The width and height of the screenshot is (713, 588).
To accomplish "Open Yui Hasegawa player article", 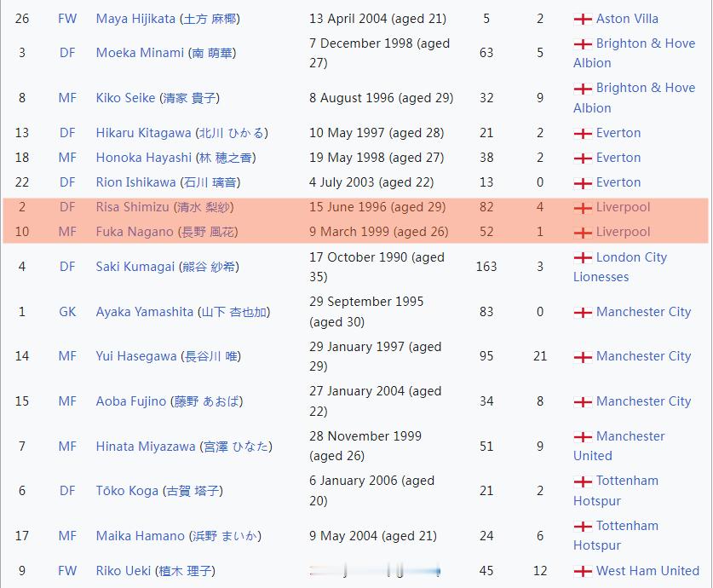I will coord(135,356).
